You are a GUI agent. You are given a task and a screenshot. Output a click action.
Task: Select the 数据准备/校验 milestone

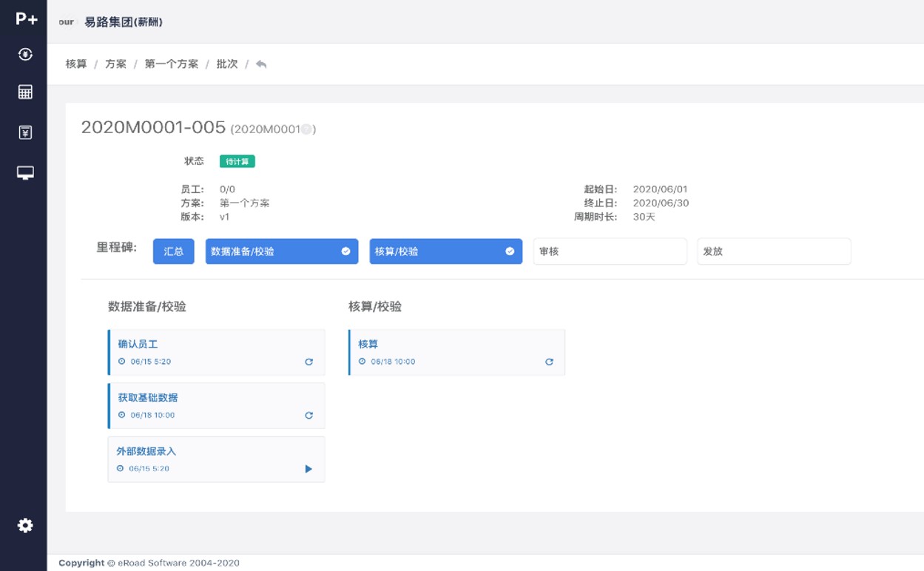click(x=281, y=251)
